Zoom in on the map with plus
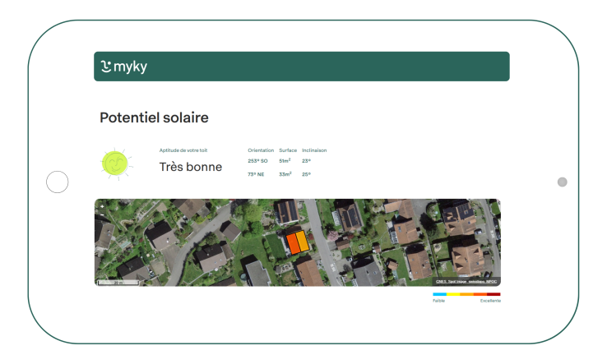This screenshot has height=364, width=607. pyautogui.click(x=102, y=207)
